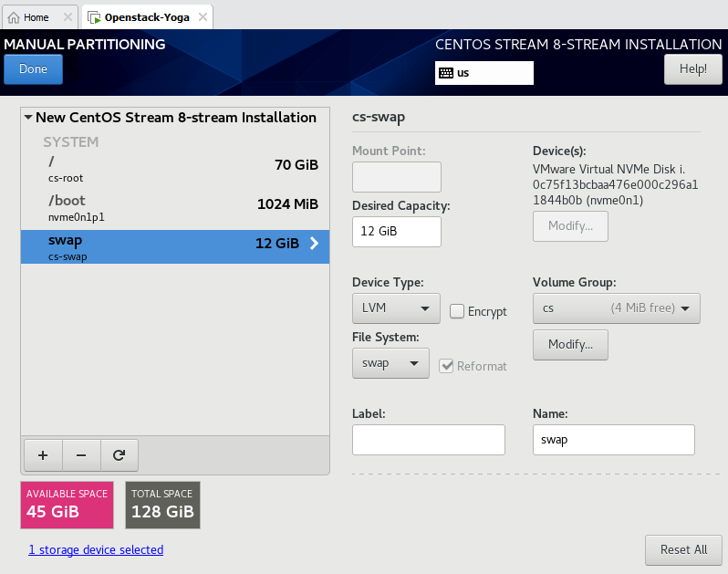The image size is (728, 574).
Task: Click the Mount Point input field
Action: pyautogui.click(x=397, y=177)
